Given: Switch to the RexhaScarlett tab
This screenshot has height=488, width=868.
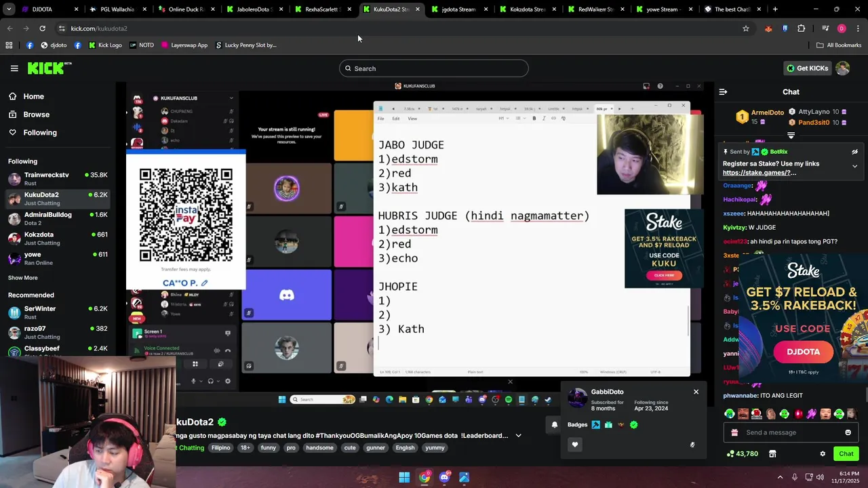Looking at the screenshot, I should coord(322,9).
